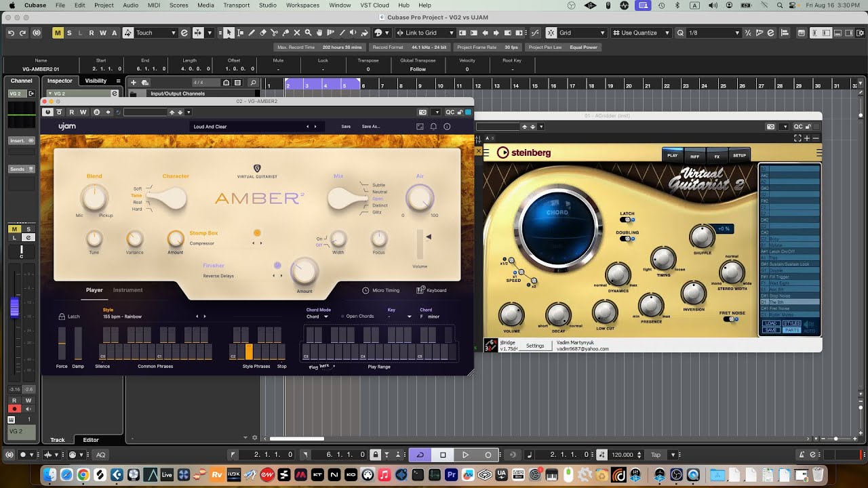Click the tempo value 120.000 field

[622, 455]
